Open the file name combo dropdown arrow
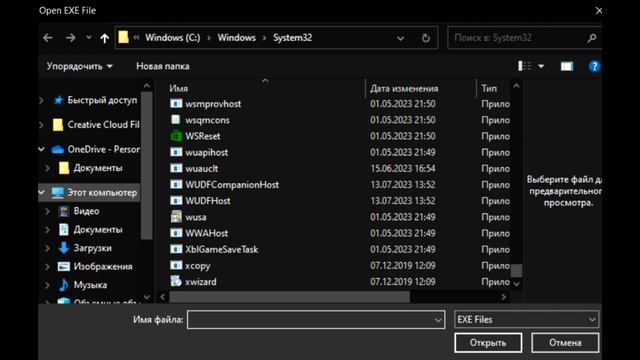The image size is (640, 360). coord(438,320)
